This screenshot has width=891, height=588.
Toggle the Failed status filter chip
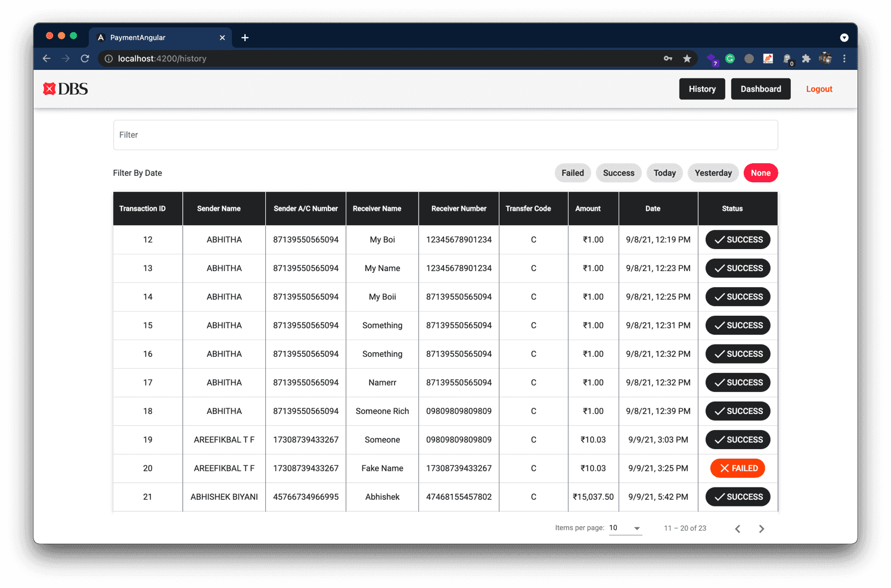pos(572,173)
